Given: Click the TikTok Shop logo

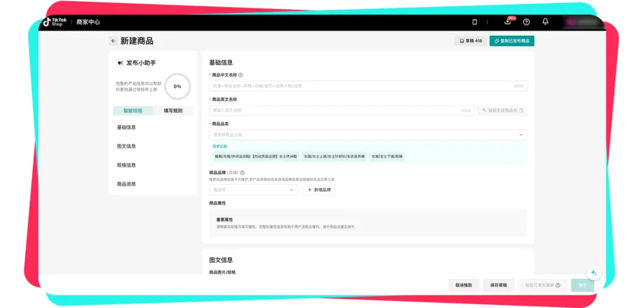Looking at the screenshot, I should coord(55,22).
